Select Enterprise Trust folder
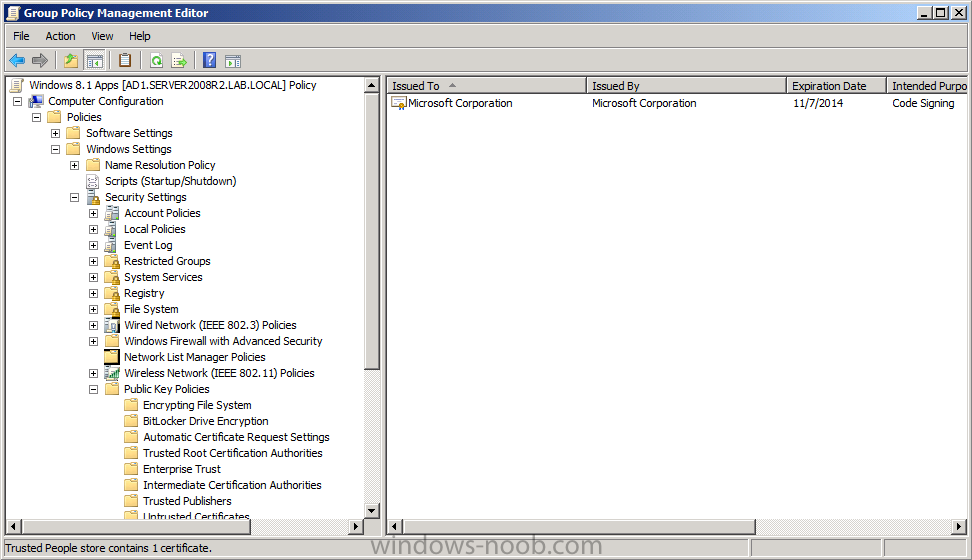The width and height of the screenshot is (972, 560). coord(182,469)
